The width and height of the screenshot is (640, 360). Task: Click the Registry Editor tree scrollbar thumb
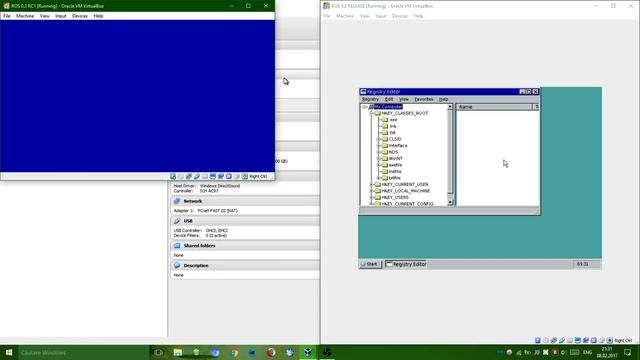coord(450,152)
